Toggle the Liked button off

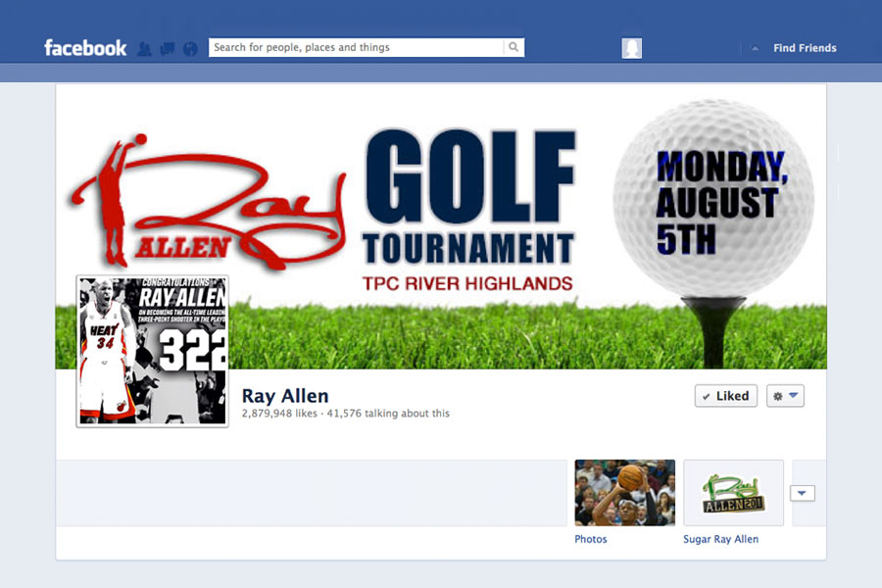[725, 396]
